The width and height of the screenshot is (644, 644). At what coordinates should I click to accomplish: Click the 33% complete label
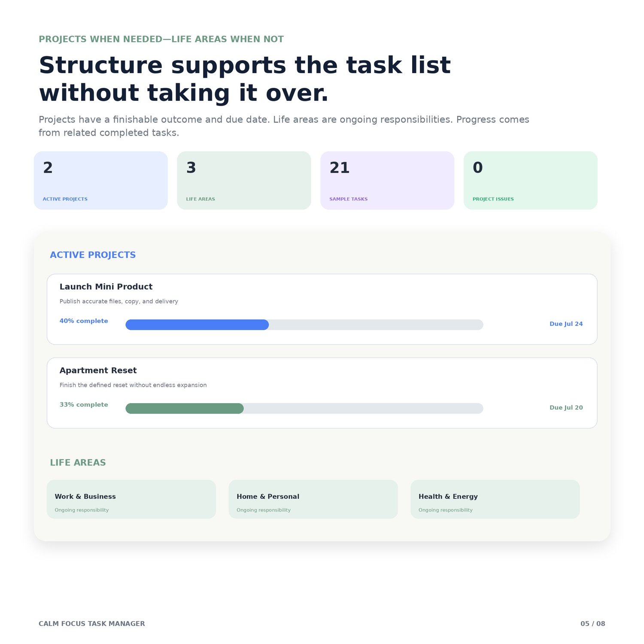[84, 404]
